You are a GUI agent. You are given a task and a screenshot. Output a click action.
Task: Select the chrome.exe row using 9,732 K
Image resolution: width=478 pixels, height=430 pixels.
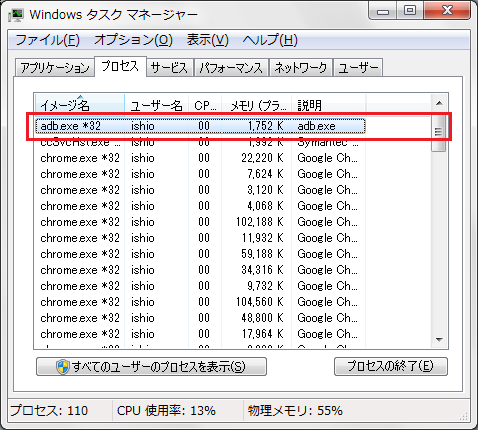[x=200, y=286]
